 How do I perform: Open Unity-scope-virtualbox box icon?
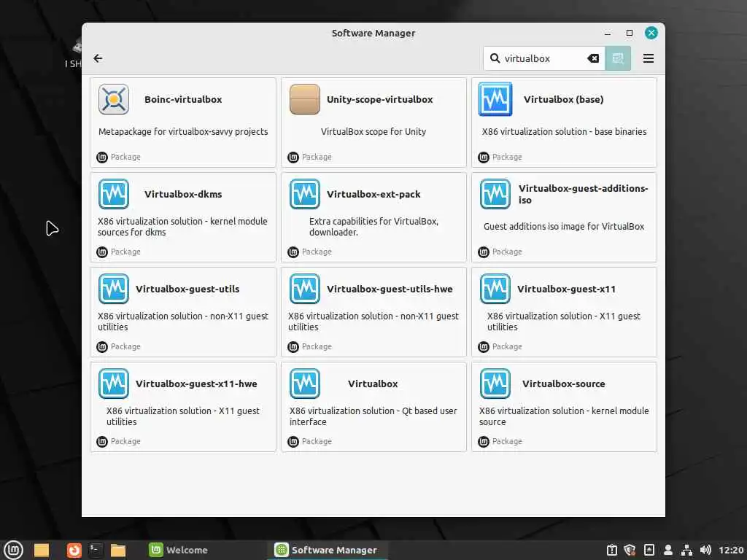(x=304, y=99)
